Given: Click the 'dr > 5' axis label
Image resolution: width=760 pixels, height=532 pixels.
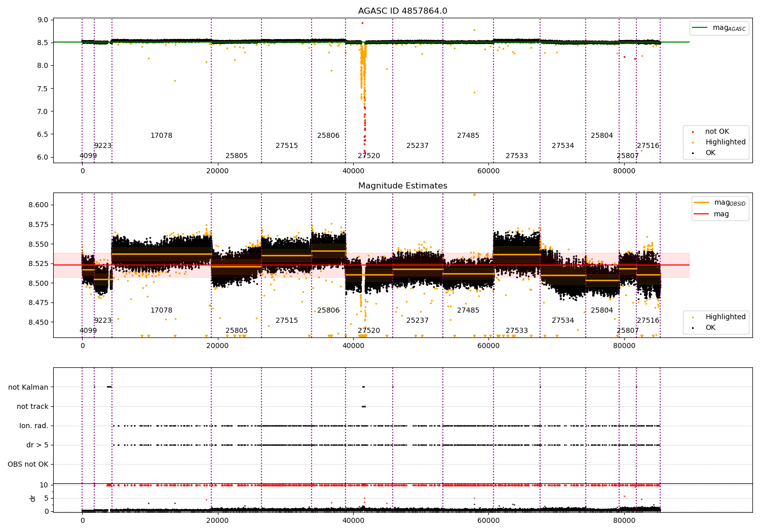Looking at the screenshot, I should tap(37, 445).
